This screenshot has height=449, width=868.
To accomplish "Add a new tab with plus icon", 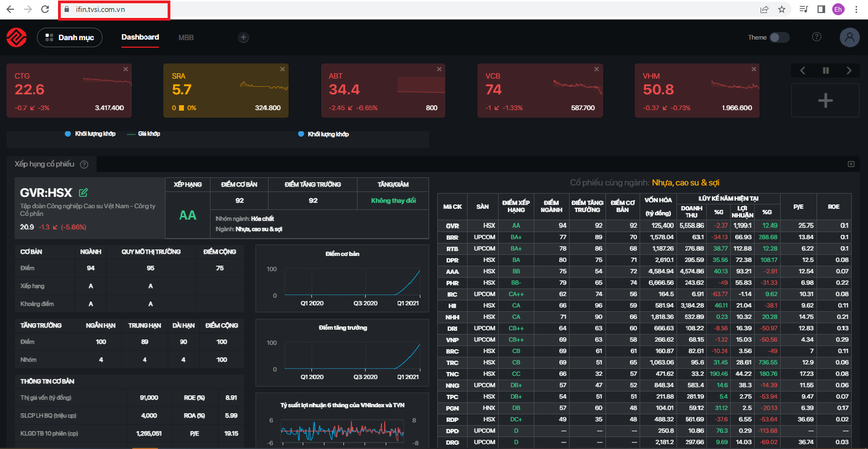I will tap(244, 37).
